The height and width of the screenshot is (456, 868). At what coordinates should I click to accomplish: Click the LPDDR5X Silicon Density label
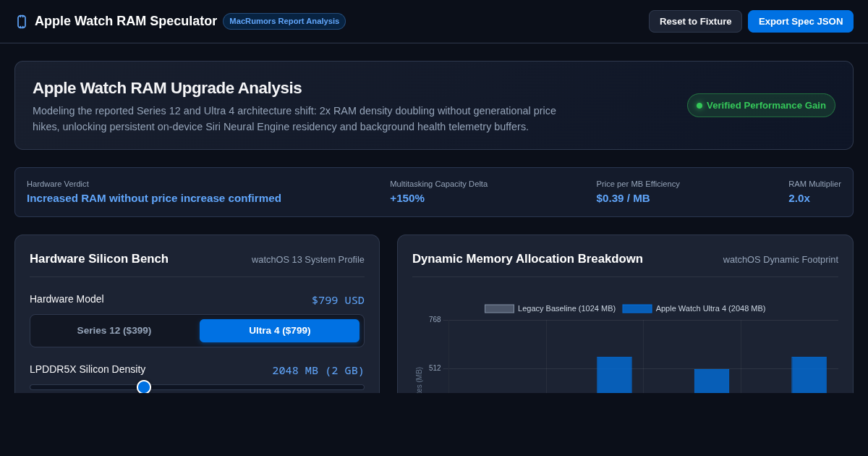point(88,369)
